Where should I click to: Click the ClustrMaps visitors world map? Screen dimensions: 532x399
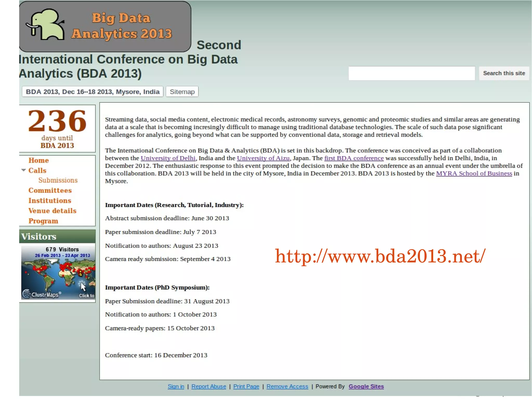(x=58, y=272)
